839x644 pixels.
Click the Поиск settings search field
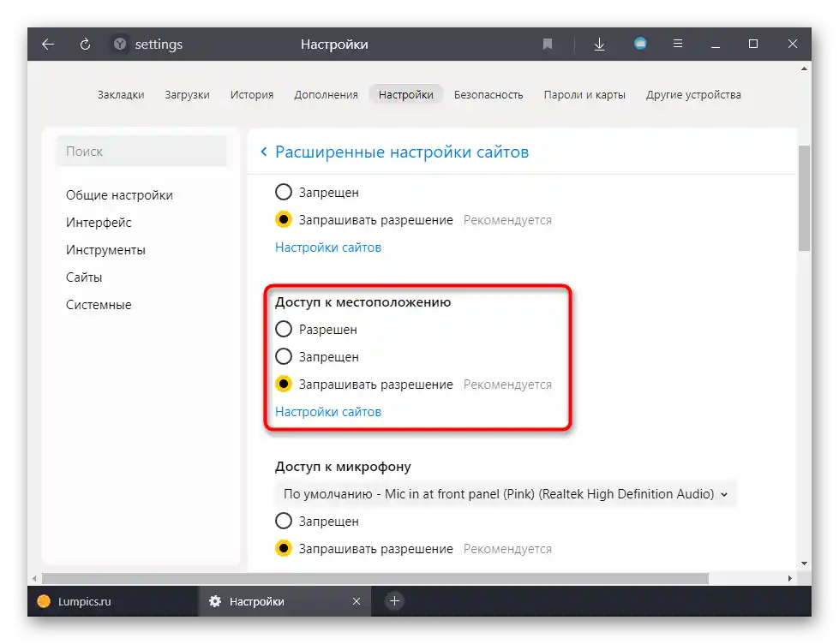(141, 152)
